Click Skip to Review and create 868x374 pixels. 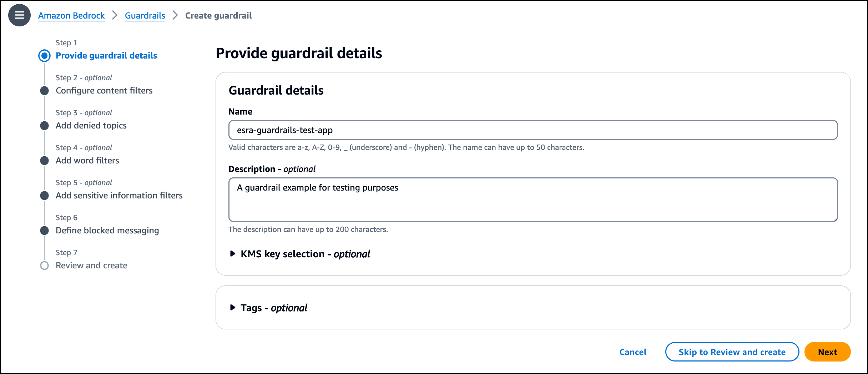[x=732, y=352]
